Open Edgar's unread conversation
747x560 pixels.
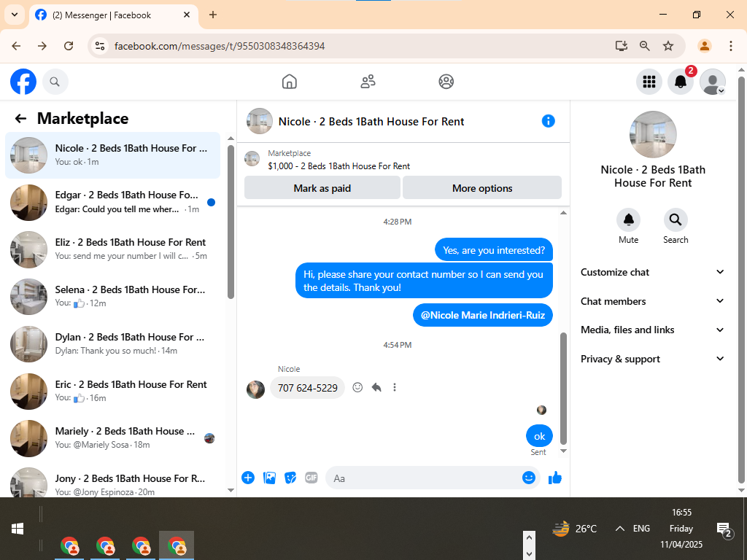tap(112, 203)
